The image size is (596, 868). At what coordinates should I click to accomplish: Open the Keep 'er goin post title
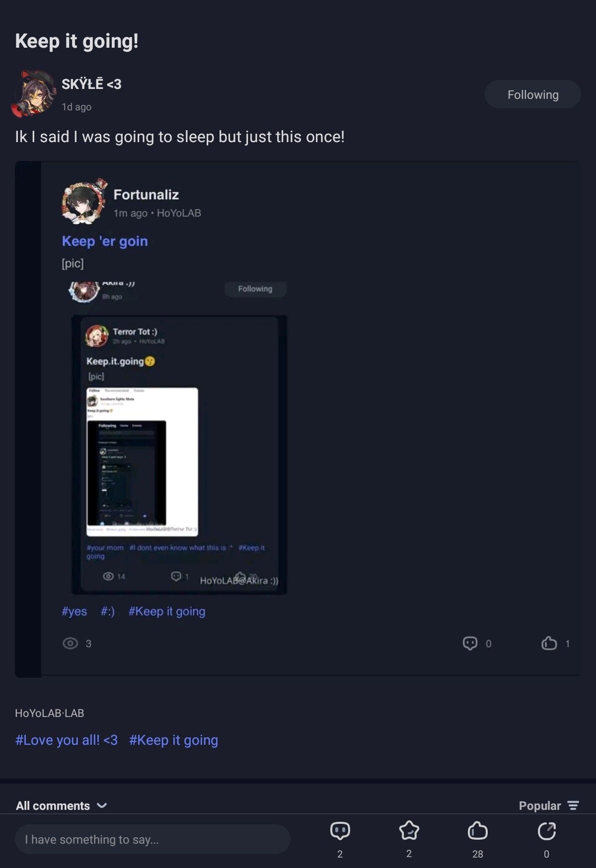105,241
